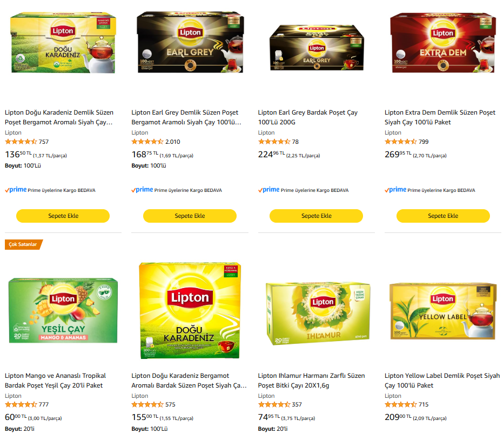
Task: Open Lipton Yellow Label Demlik Poşet link
Action: click(x=442, y=381)
